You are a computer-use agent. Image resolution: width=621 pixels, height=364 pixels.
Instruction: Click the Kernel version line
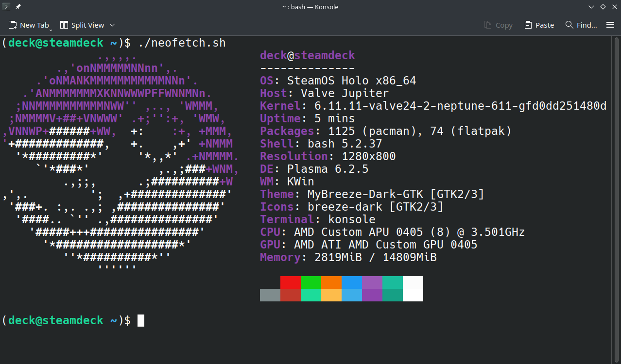(433, 106)
